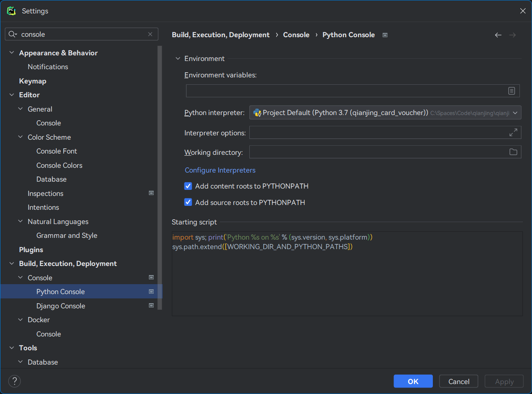The height and width of the screenshot is (394, 532).
Task: Click project-level icon in Console tree row
Action: (x=151, y=278)
